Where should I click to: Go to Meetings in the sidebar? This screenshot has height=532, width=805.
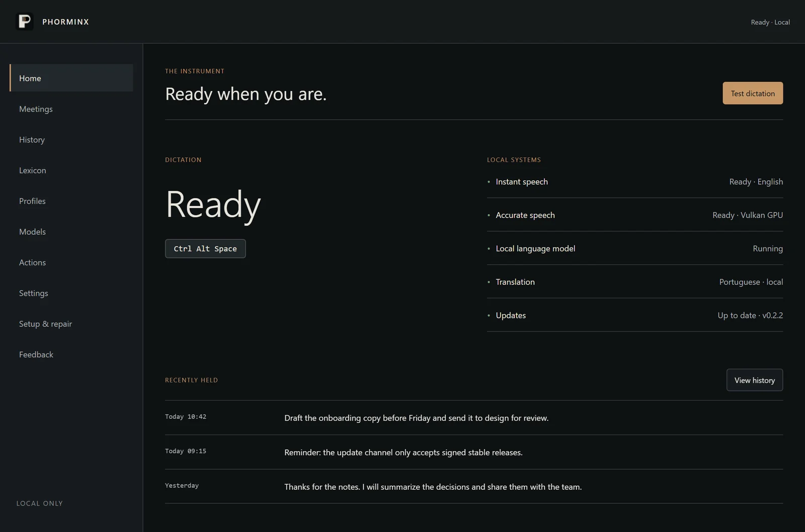pyautogui.click(x=71, y=109)
